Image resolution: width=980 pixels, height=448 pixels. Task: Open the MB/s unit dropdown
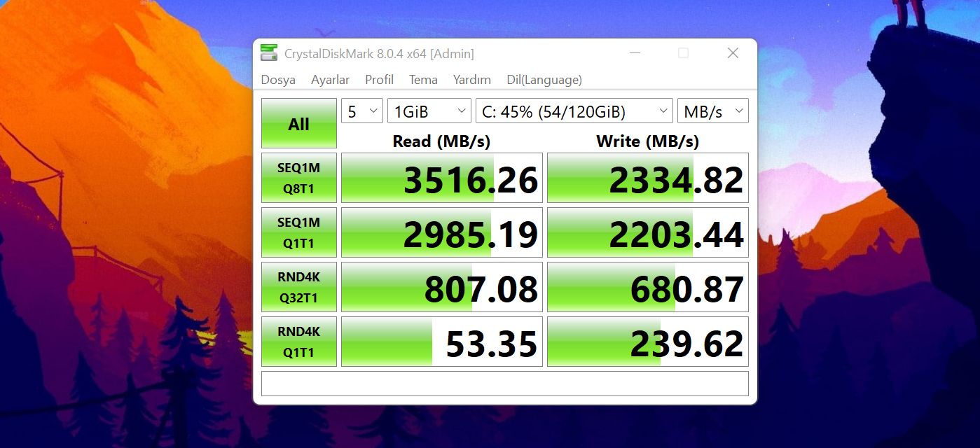(713, 111)
